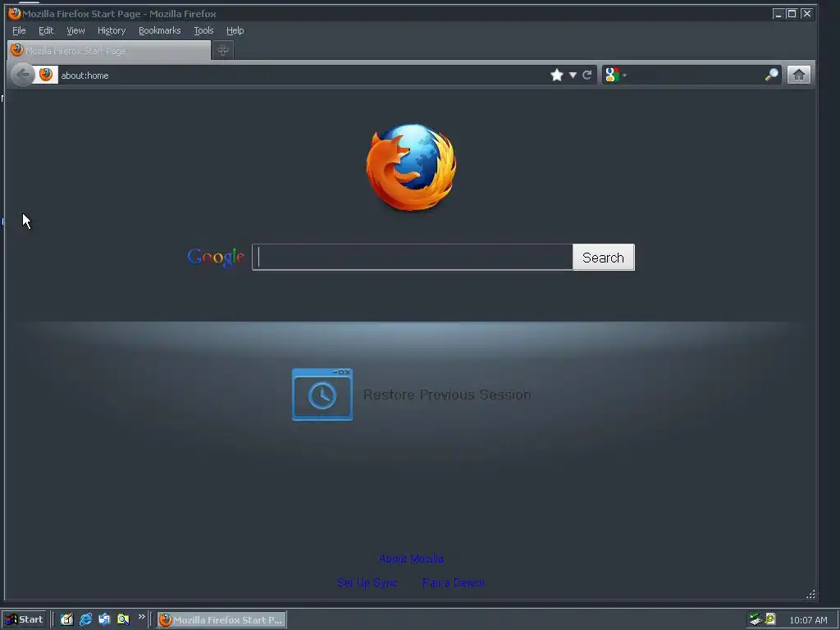Click the fourth quick launch search icon
Screen dimensions: 840x630
click(x=123, y=619)
